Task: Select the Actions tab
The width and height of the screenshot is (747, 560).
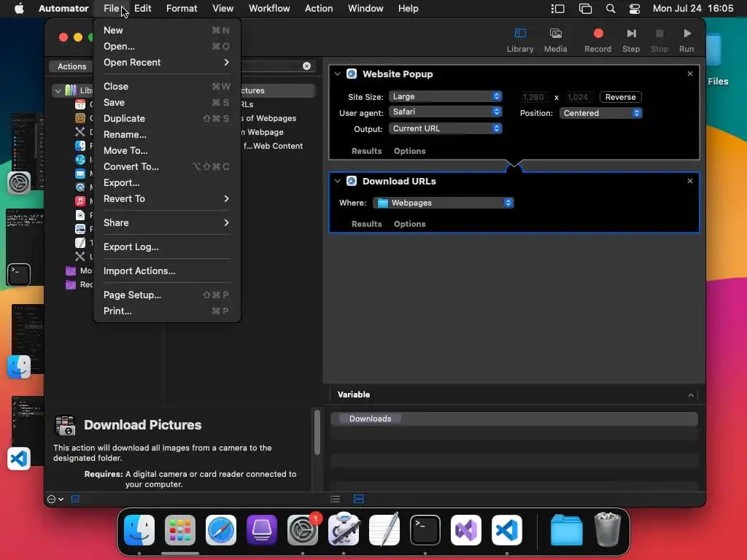Action: coord(72,66)
